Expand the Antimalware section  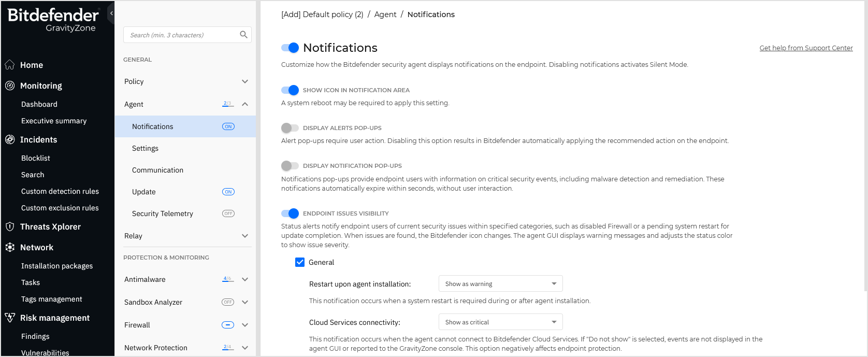tap(245, 279)
